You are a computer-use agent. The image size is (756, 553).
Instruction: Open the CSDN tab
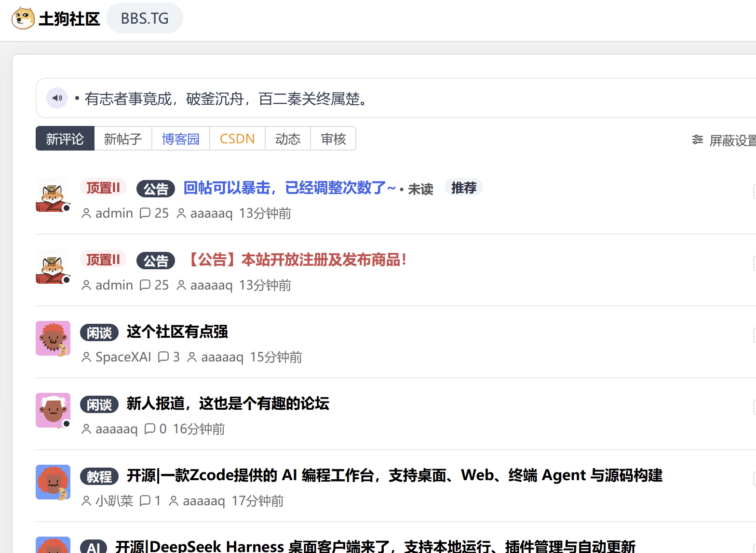coord(237,139)
